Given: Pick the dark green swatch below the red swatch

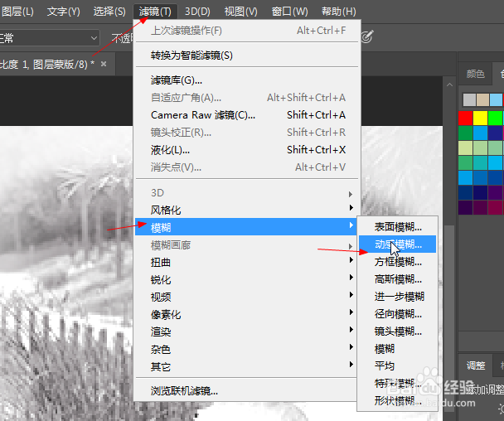Looking at the screenshot, I should tap(465, 133).
